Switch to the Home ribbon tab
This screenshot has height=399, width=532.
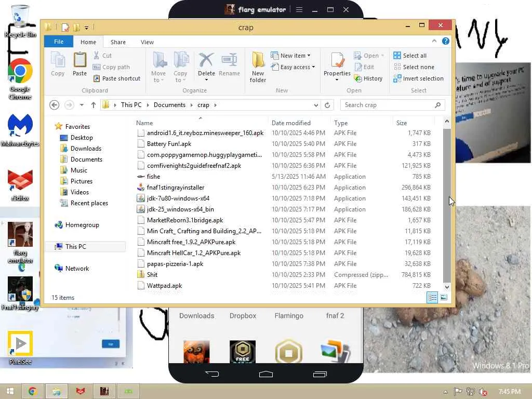pos(88,42)
